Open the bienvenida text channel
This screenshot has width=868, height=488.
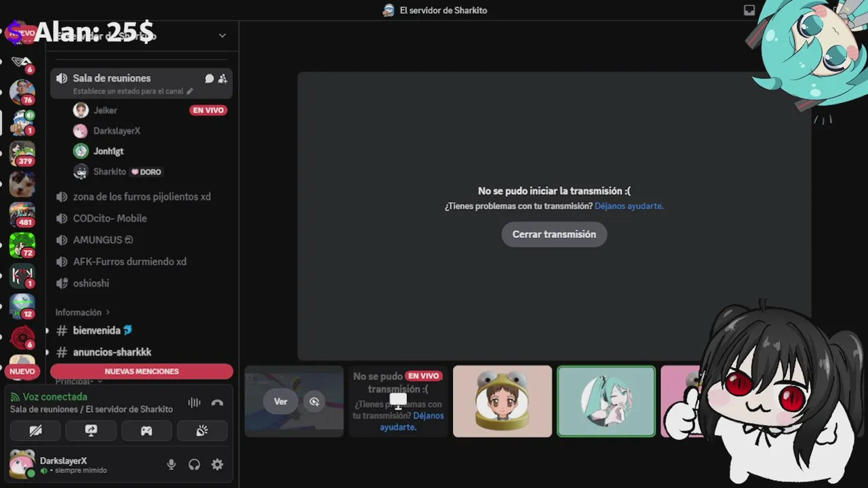(x=141, y=331)
